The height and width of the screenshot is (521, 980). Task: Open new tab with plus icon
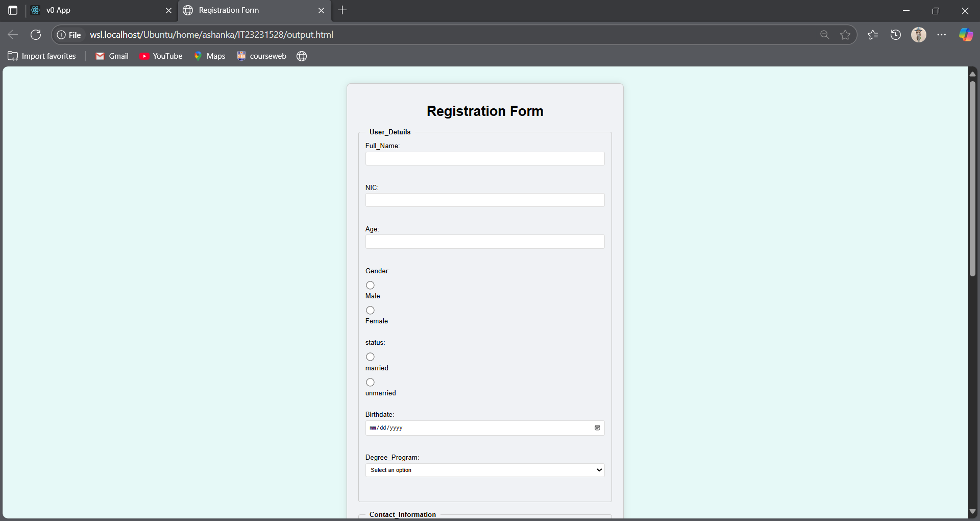(x=342, y=10)
